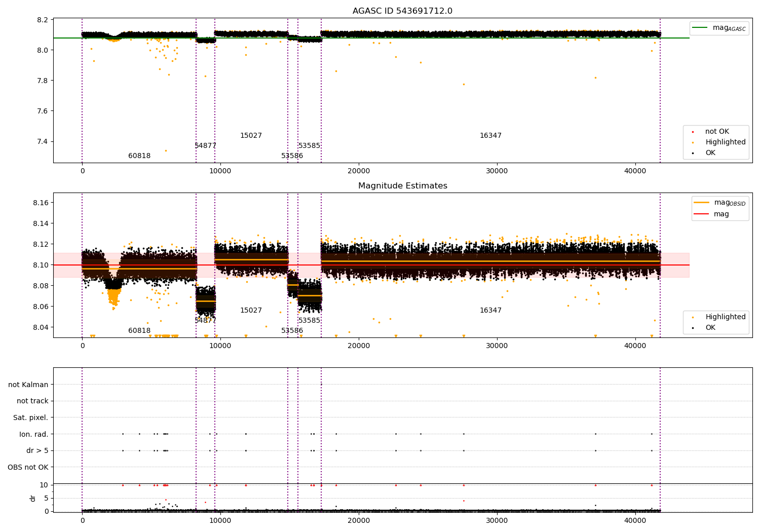Select the "not OK" legend entry
Viewport: 760px width, 532px height.
coord(717,132)
